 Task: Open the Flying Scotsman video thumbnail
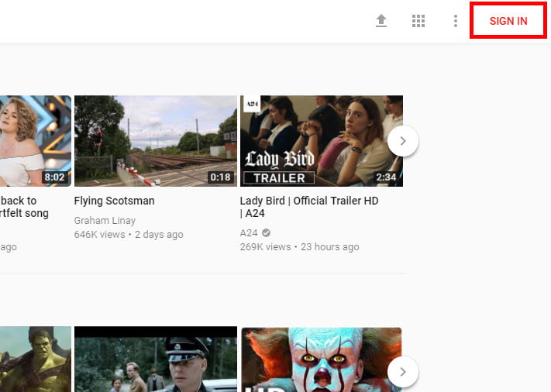[x=155, y=141]
